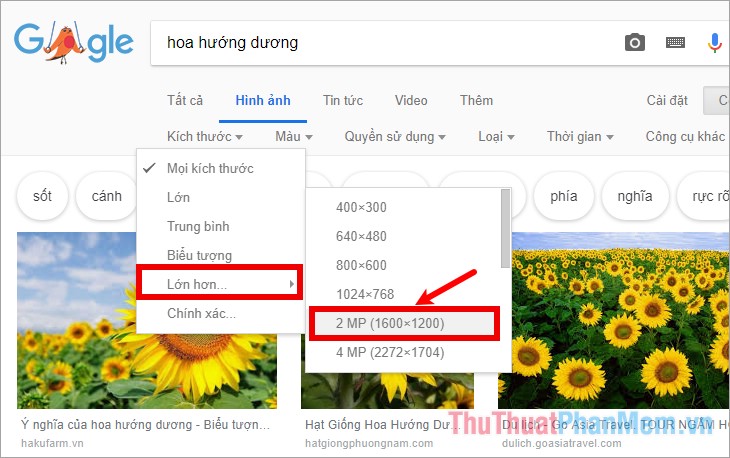Expand the Lớn hơn... submenu
The width and height of the screenshot is (730, 458).
[x=220, y=284]
